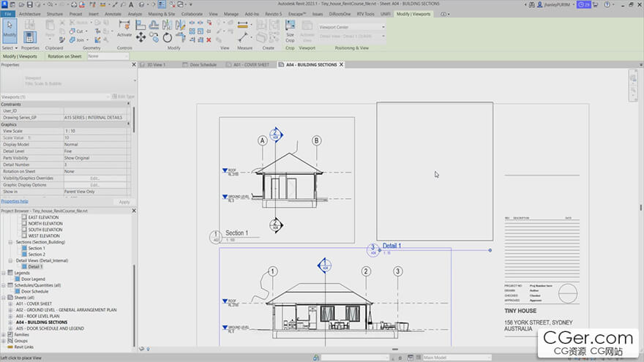The image size is (644, 362).
Task: Click the Properties palette icon in ribbon
Action: click(30, 36)
